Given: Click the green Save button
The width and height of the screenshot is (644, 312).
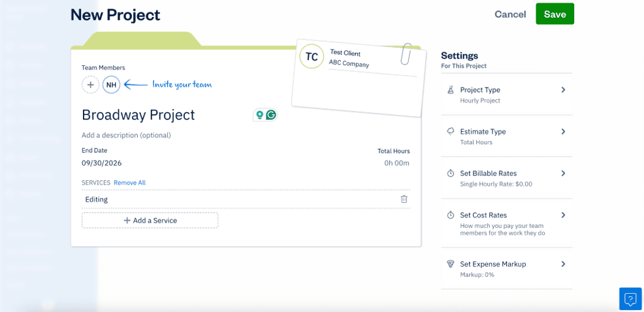Looking at the screenshot, I should 555,14.
